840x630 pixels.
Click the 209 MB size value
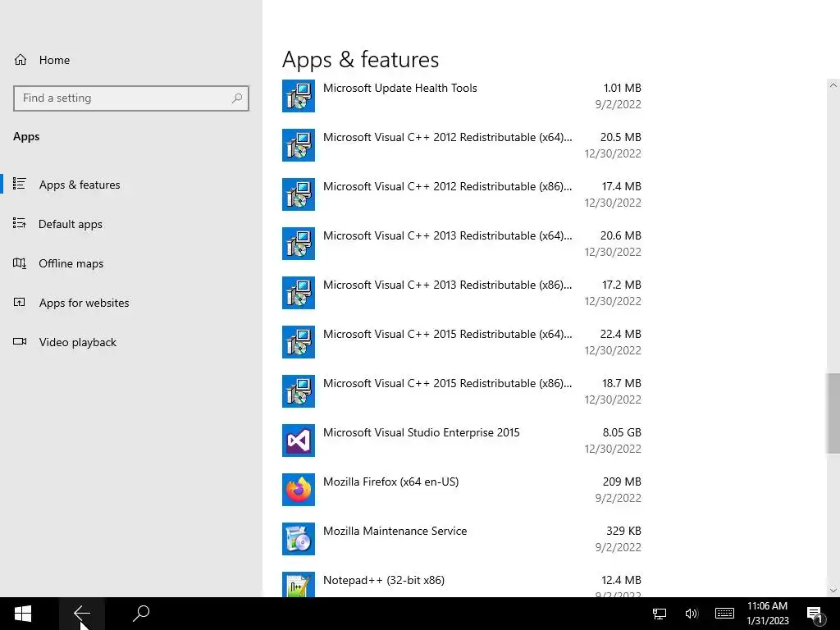point(622,482)
